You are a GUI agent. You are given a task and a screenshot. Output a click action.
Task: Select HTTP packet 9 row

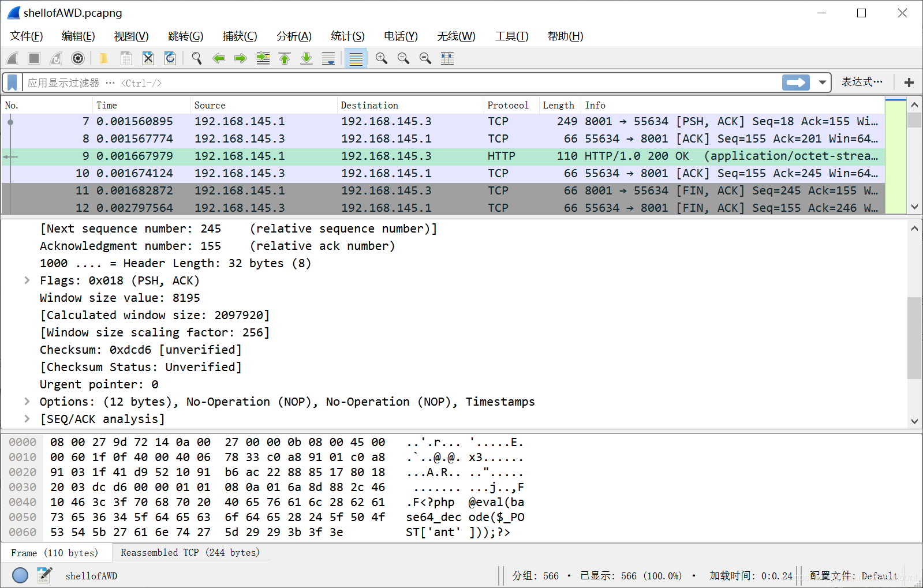pyautogui.click(x=443, y=156)
